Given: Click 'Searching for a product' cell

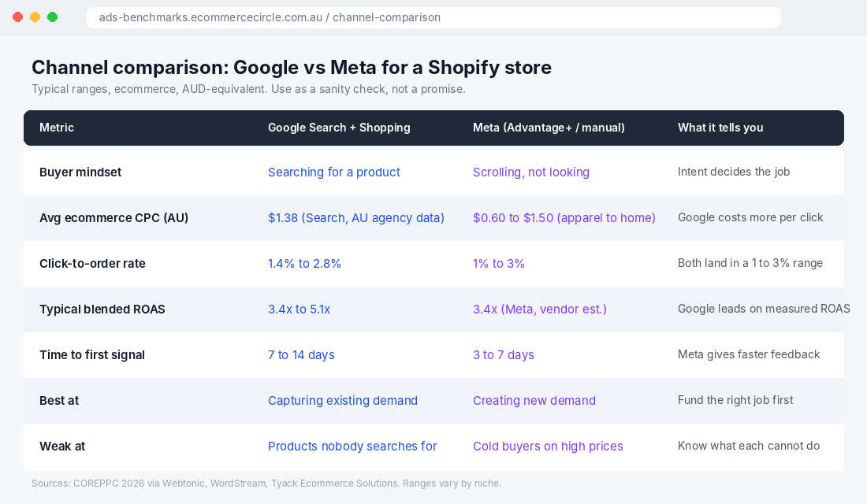Looking at the screenshot, I should [x=334, y=172].
